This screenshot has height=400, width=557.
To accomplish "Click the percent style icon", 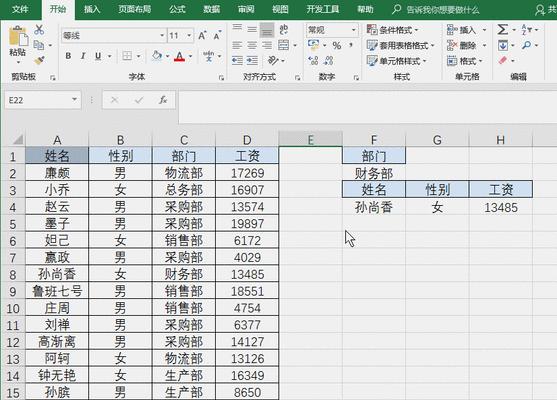I will pos(336,45).
